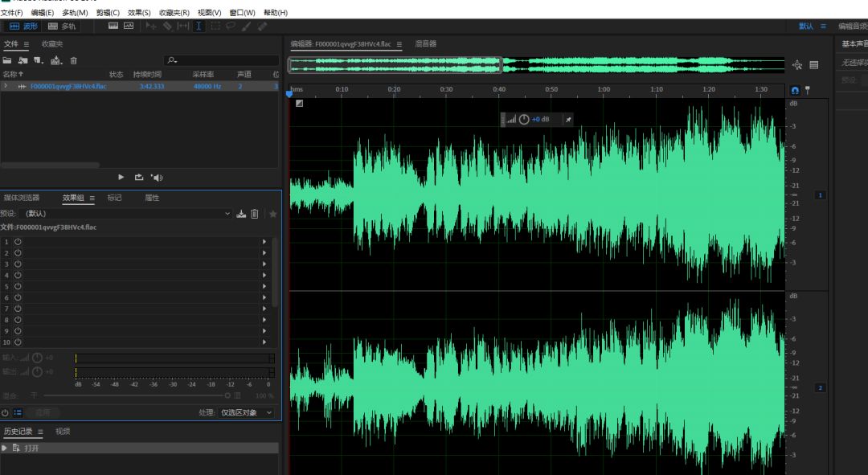Image resolution: width=868 pixels, height=475 pixels.
Task: Open the 窗口(W) menu
Action: (x=243, y=12)
